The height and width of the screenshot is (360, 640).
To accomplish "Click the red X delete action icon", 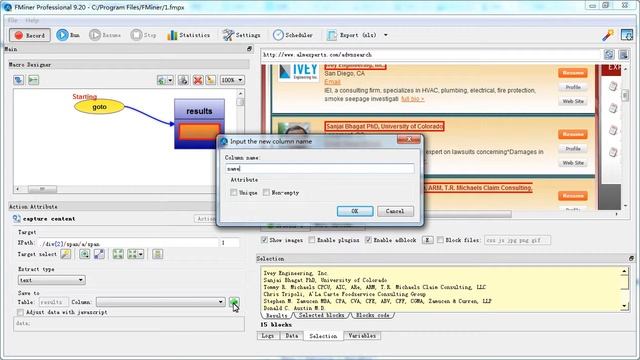I will pyautogui.click(x=198, y=80).
